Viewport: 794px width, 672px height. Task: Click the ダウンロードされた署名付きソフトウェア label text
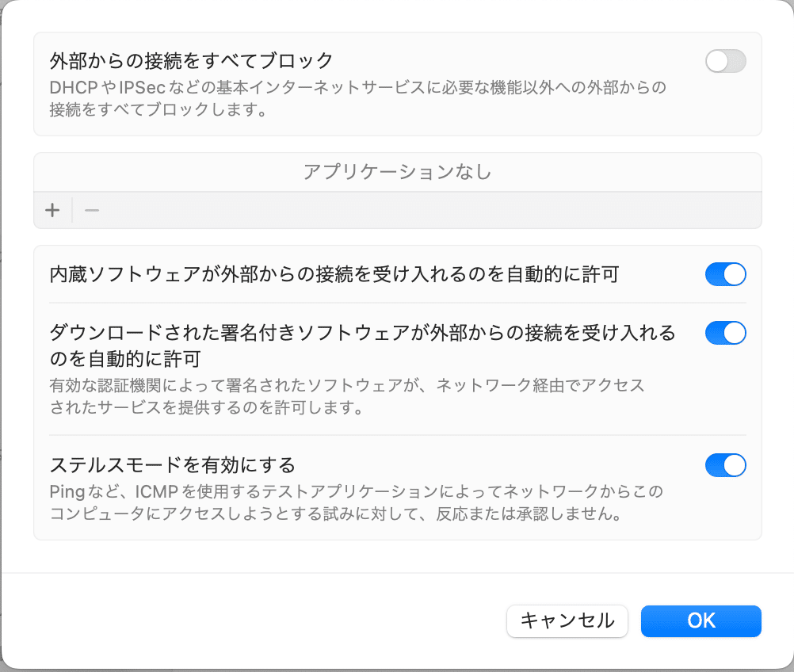[x=363, y=333]
